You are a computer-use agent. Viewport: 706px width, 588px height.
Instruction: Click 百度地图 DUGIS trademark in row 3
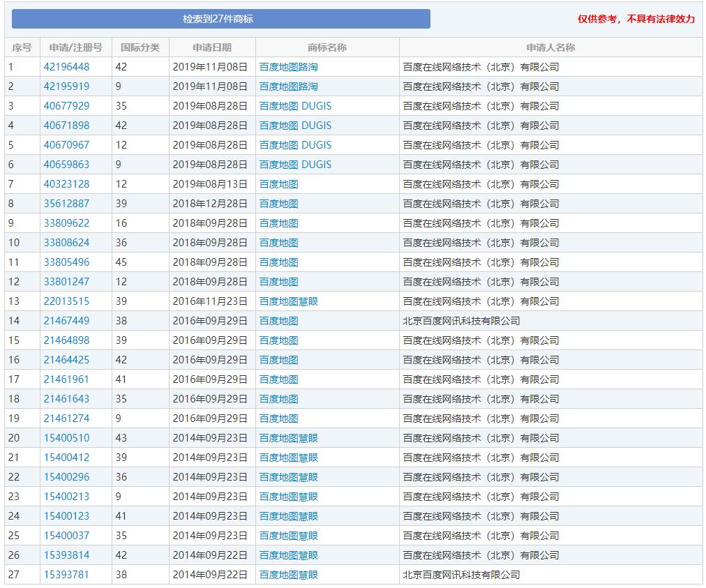tap(295, 106)
